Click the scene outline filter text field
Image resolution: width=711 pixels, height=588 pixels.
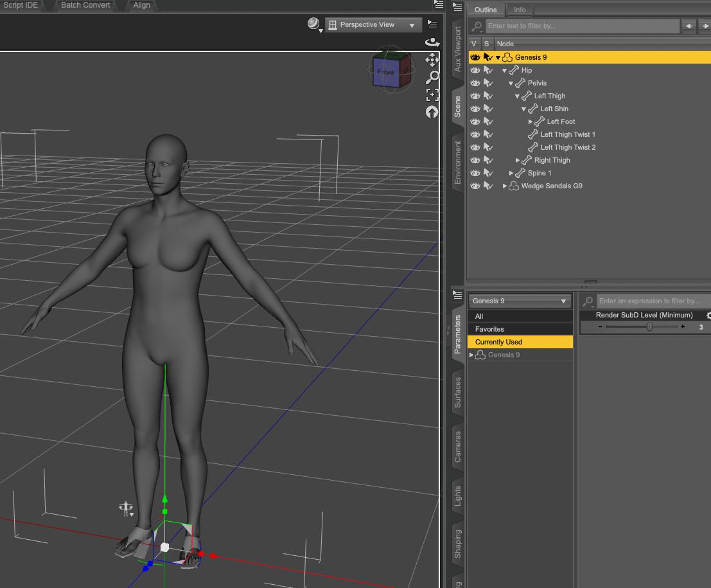pyautogui.click(x=582, y=26)
